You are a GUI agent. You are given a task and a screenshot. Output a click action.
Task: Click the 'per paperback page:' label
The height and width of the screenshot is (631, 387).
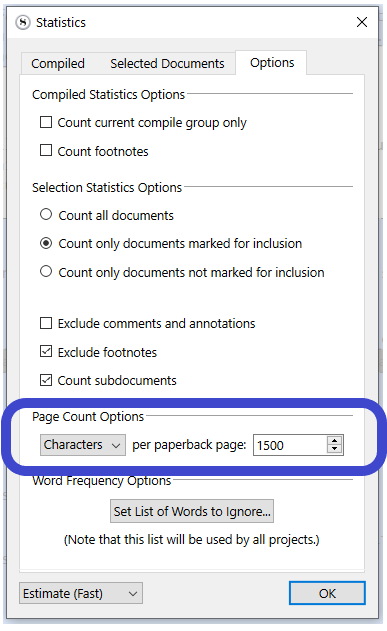[189, 445]
